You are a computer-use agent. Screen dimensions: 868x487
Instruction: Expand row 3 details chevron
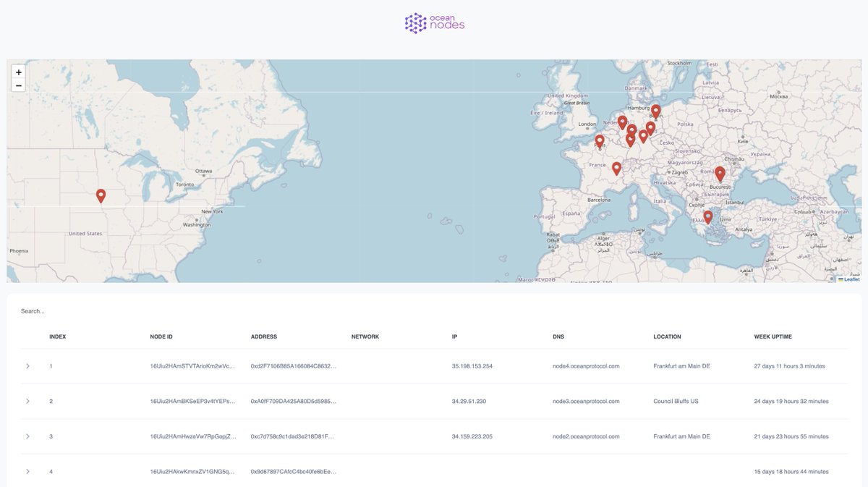27,436
